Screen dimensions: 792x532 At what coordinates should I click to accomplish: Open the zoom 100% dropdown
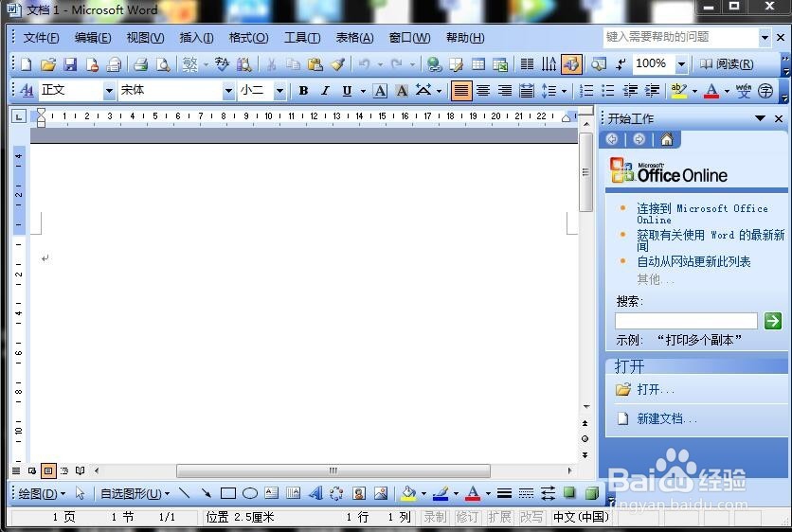click(x=681, y=64)
